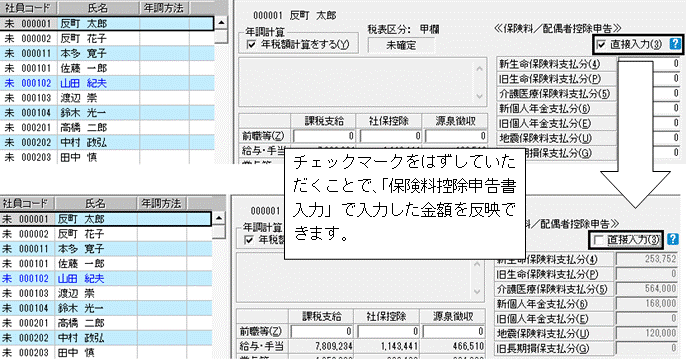Click the 税表区分: 甲欄 label
The image size is (687, 362).
pos(403,29)
